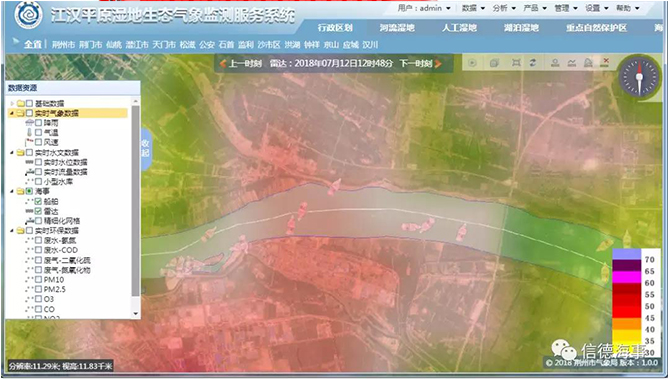Go to previous time with left arrow
The image size is (670, 380).
[x=223, y=64]
